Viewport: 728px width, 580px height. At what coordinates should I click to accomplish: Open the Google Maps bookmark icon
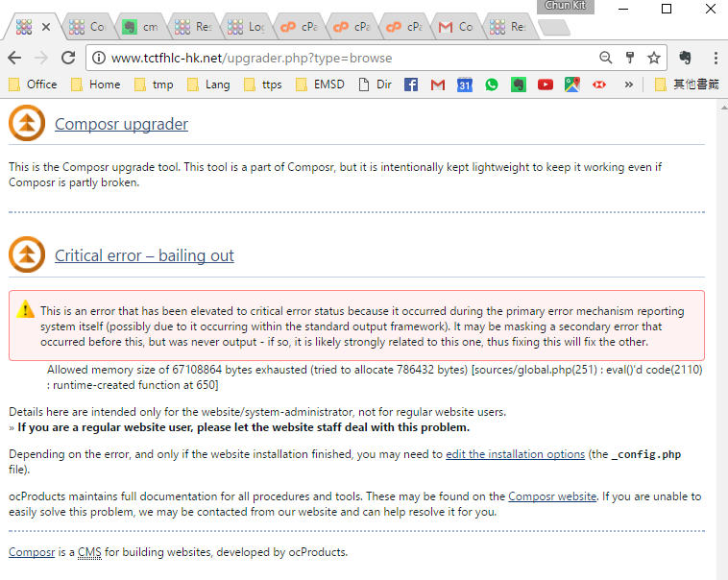(572, 85)
